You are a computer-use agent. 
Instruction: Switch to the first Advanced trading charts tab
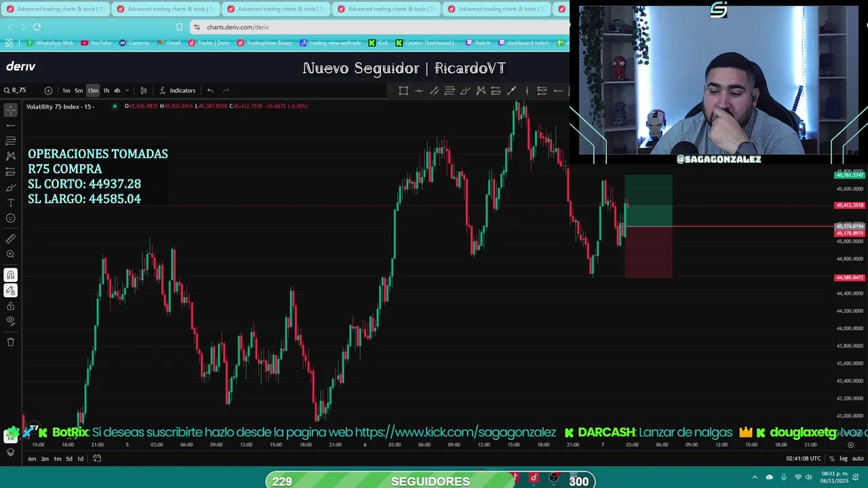56,9
